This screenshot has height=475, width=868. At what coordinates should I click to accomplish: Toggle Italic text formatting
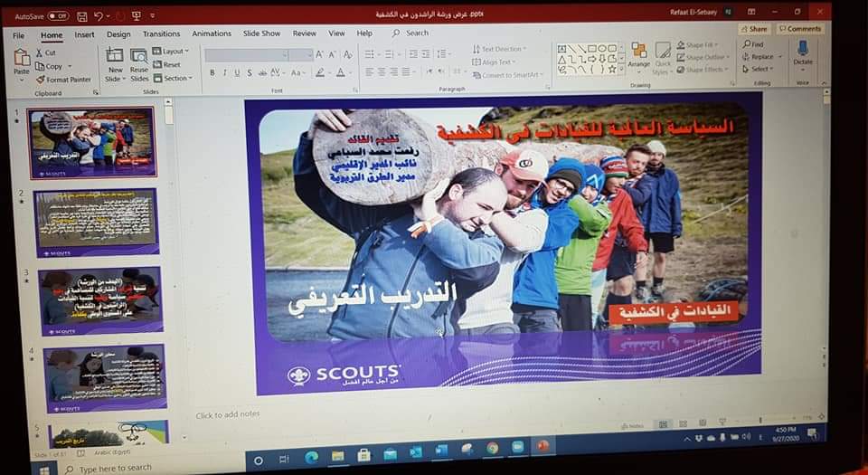click(225, 72)
